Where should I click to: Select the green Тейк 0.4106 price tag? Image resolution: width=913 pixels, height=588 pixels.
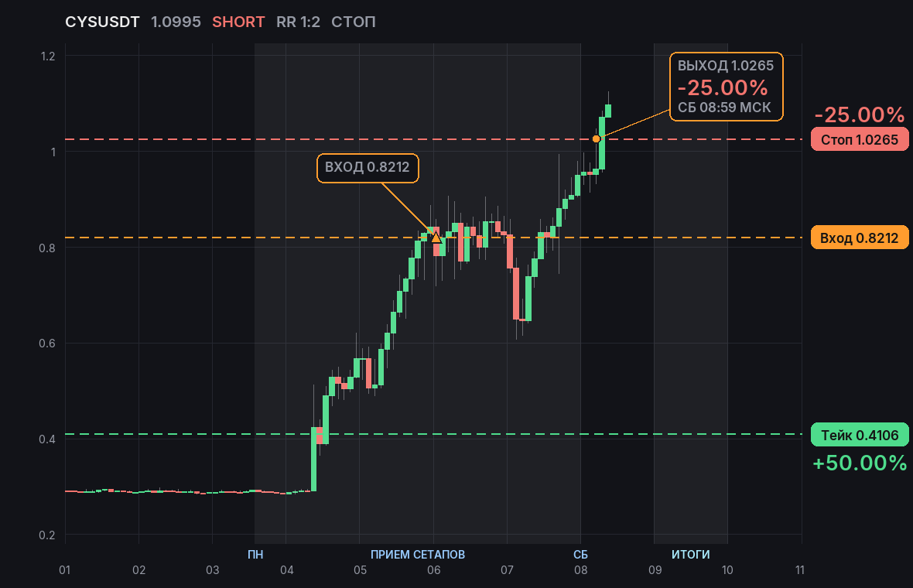coord(860,435)
